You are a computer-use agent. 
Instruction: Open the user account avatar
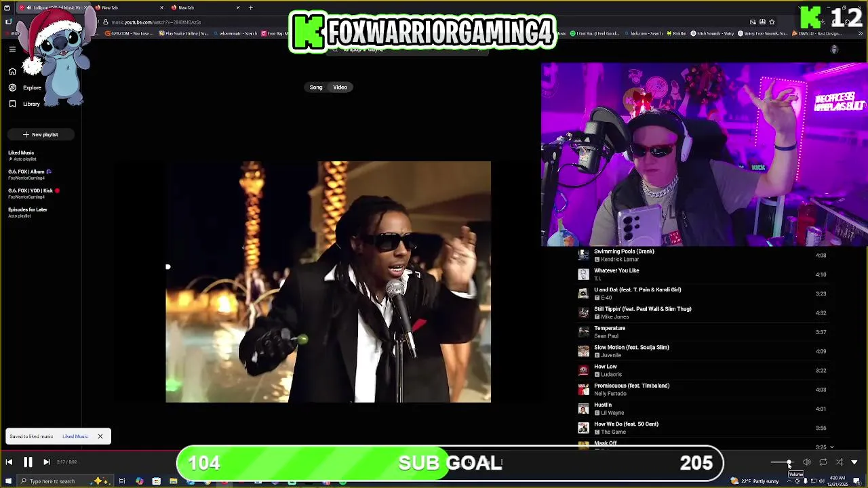834,49
